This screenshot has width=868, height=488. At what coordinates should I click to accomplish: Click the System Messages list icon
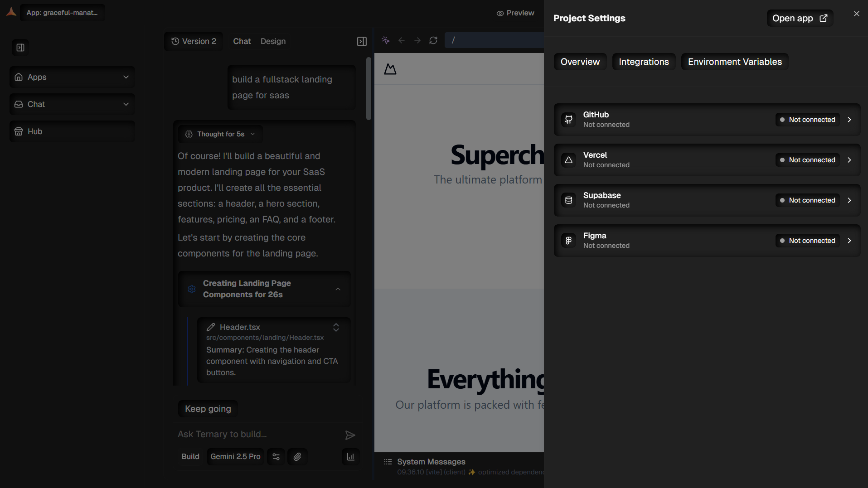pos(388,462)
